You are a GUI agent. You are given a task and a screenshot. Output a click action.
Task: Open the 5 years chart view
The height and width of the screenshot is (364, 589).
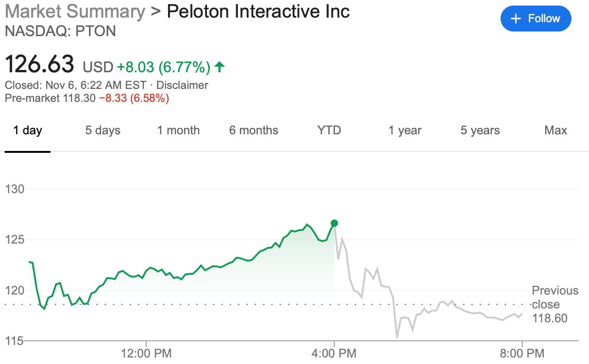(x=479, y=131)
